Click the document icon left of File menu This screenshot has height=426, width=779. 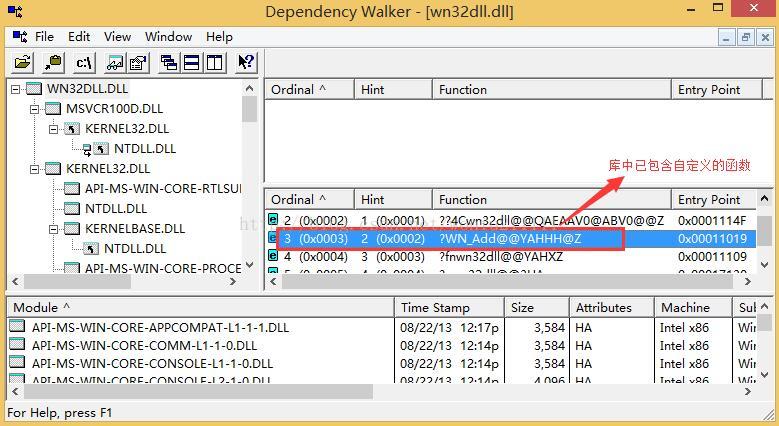tap(20, 36)
